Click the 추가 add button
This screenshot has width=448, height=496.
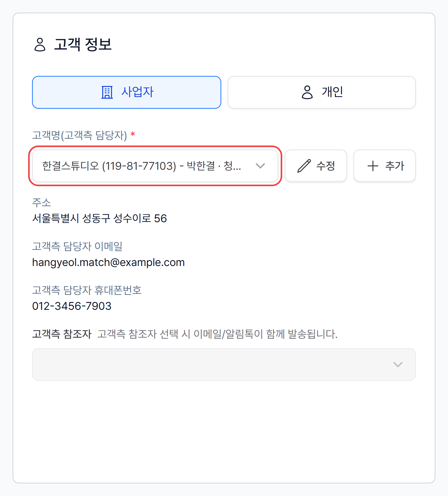[385, 166]
